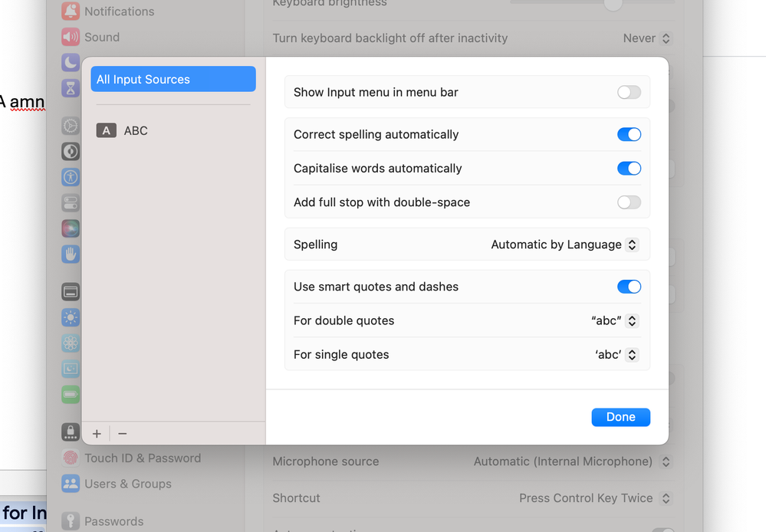Click the Passwords key icon
The height and width of the screenshot is (532, 766).
pos(71,521)
